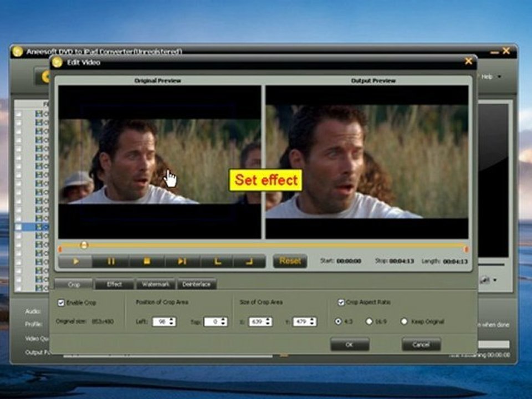Viewport: 532px width, 399px height.
Task: Stop the video preview
Action: 147,261
